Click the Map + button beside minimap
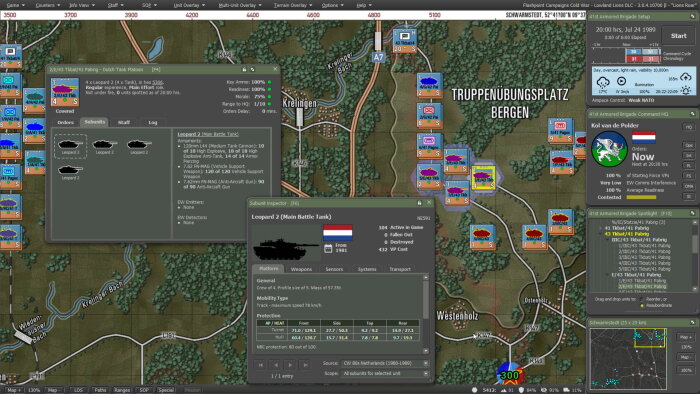This screenshot has height=394, width=700. (x=685, y=337)
